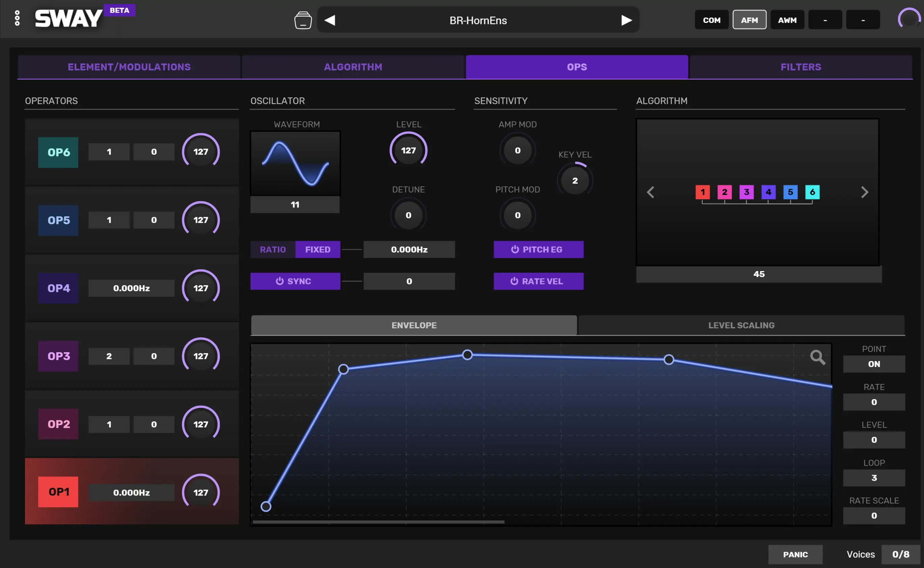Image resolution: width=924 pixels, height=568 pixels.
Task: Select the OP2 operator
Action: 58,424
